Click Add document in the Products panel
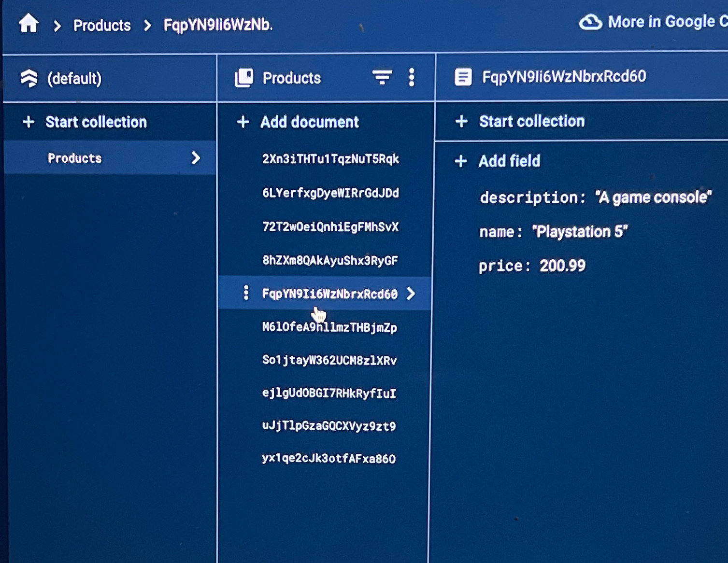728x563 pixels. pyautogui.click(x=309, y=122)
